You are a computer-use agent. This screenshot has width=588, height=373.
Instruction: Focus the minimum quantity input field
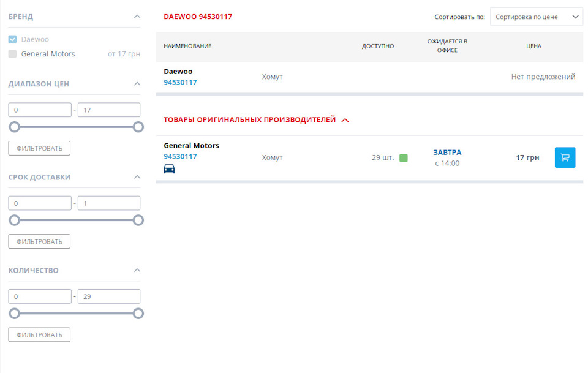click(40, 296)
